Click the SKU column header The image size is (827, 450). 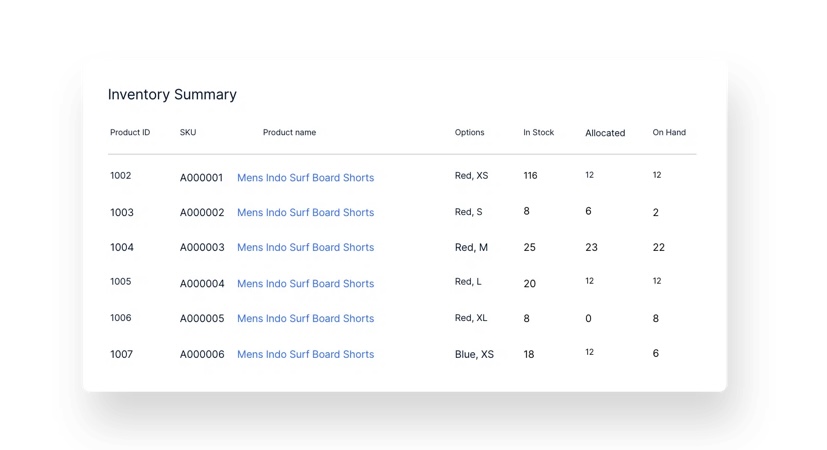coord(188,132)
